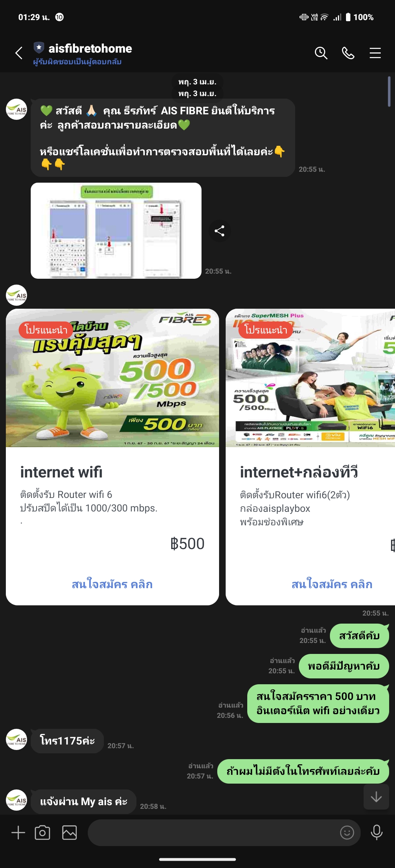Tap สนใจสมัคร คลิก on internet+กล่องทีวี card
This screenshot has height=868, width=395.
[332, 584]
